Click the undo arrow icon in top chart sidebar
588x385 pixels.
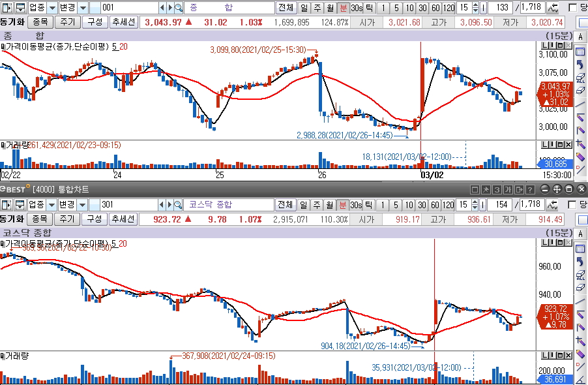(x=580, y=65)
